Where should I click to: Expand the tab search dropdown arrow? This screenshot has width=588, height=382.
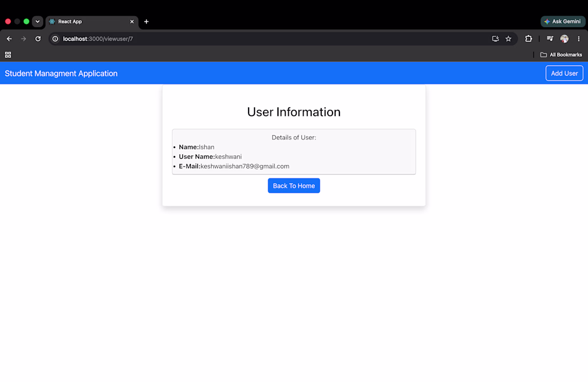click(37, 21)
